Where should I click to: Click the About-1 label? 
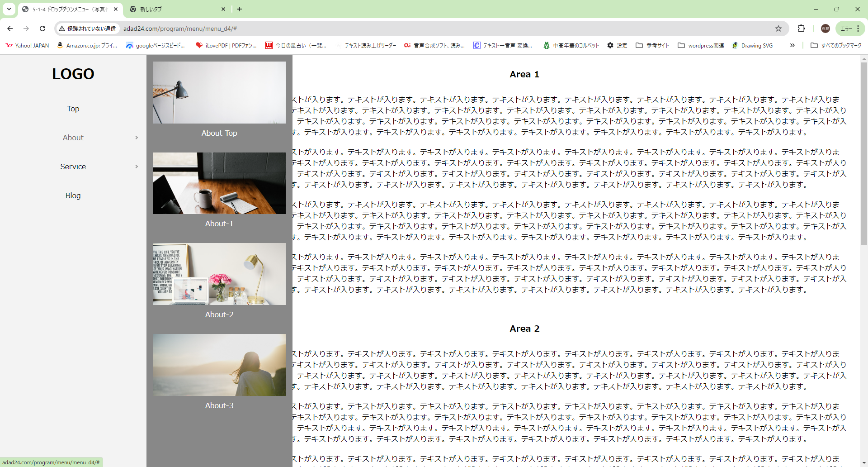coord(219,224)
